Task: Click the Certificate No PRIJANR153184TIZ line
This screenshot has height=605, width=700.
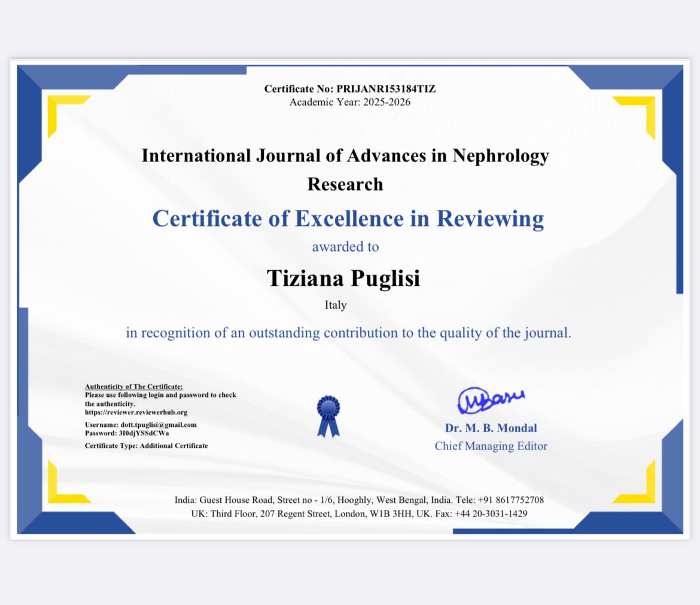Action: point(350,89)
